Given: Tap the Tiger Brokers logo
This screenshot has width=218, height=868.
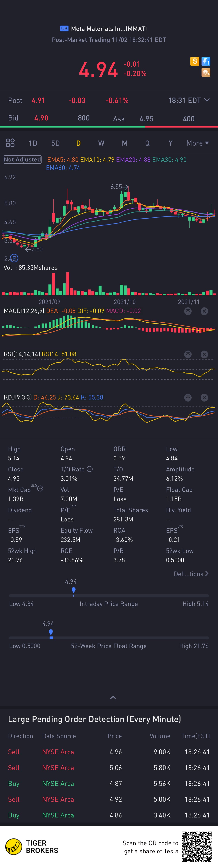Looking at the screenshot, I should [32, 846].
